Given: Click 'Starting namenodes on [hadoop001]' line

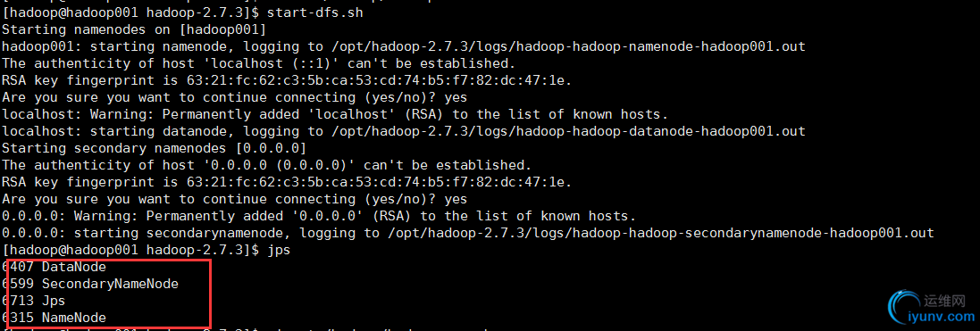Looking at the screenshot, I should click(x=134, y=30).
